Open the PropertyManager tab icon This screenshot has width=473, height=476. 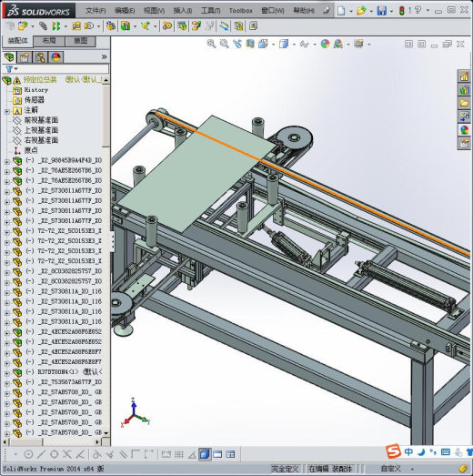click(x=25, y=57)
